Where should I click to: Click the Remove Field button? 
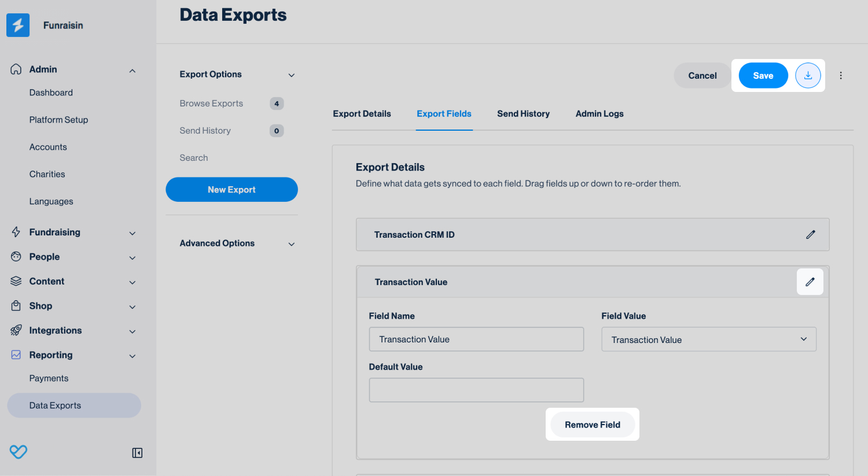click(593, 425)
